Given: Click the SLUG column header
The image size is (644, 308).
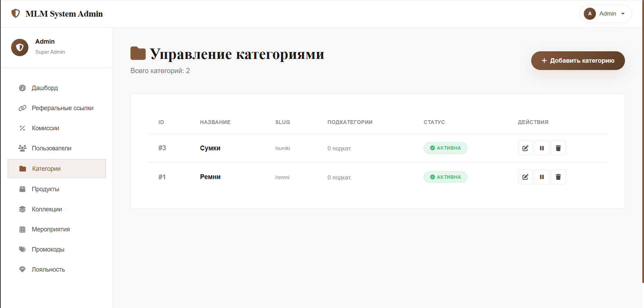Looking at the screenshot, I should pyautogui.click(x=283, y=122).
